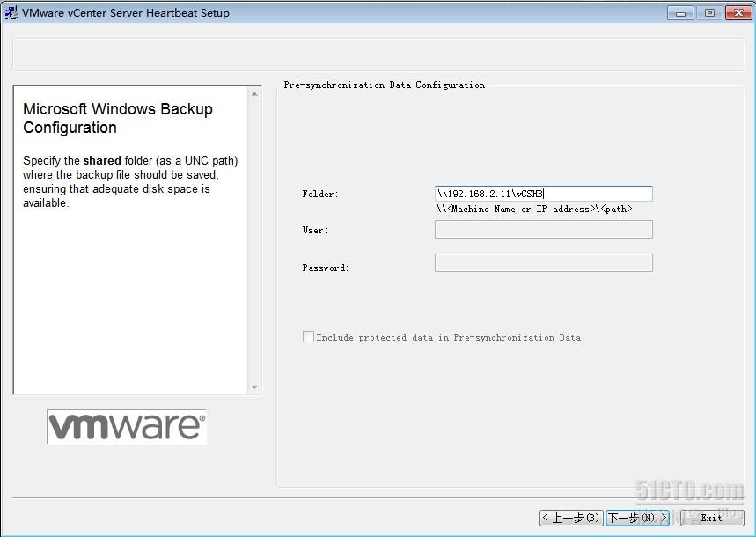Click the '\\<Machine Name or IP address>\<path>' hint text
756x537 pixels.
534,209
